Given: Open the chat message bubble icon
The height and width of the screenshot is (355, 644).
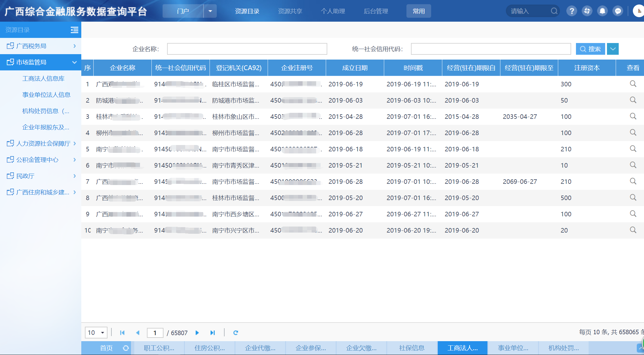Looking at the screenshot, I should [x=618, y=11].
